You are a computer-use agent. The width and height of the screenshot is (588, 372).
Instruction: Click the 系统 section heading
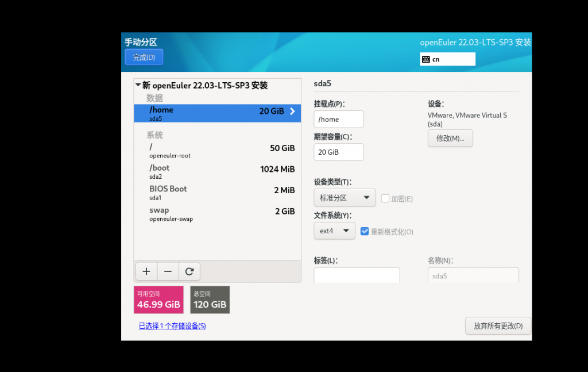[154, 135]
